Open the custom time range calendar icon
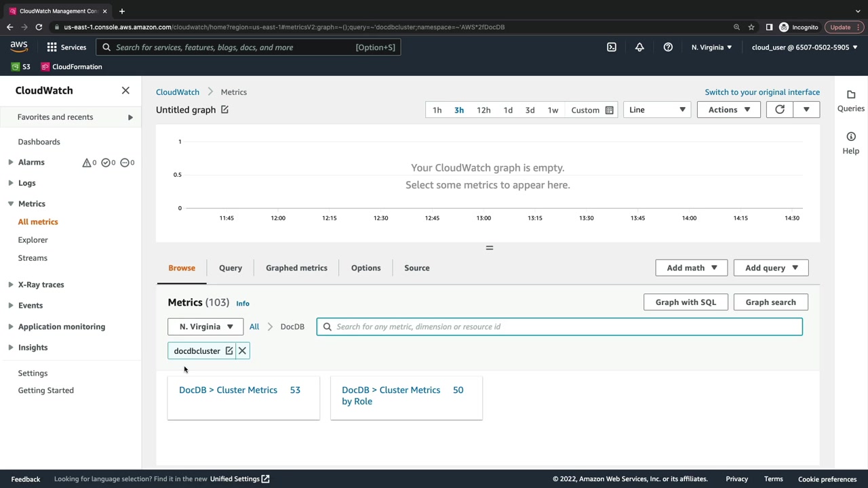The height and width of the screenshot is (488, 868). point(609,110)
